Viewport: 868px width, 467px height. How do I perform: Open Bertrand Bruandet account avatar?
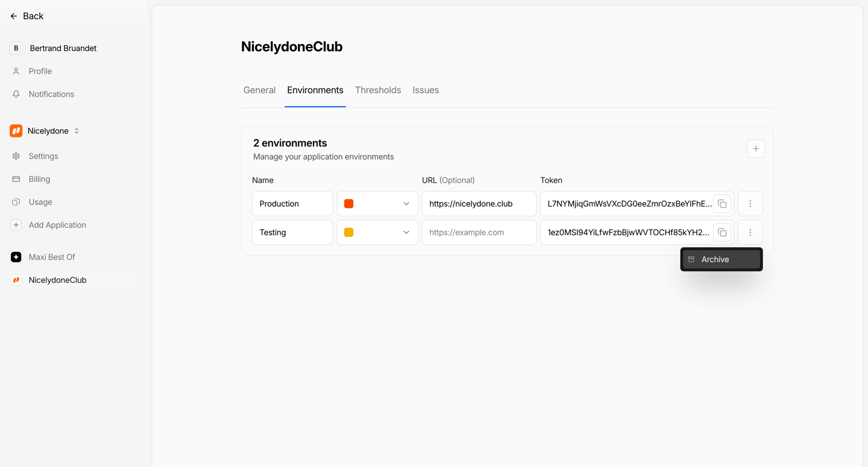(16, 48)
